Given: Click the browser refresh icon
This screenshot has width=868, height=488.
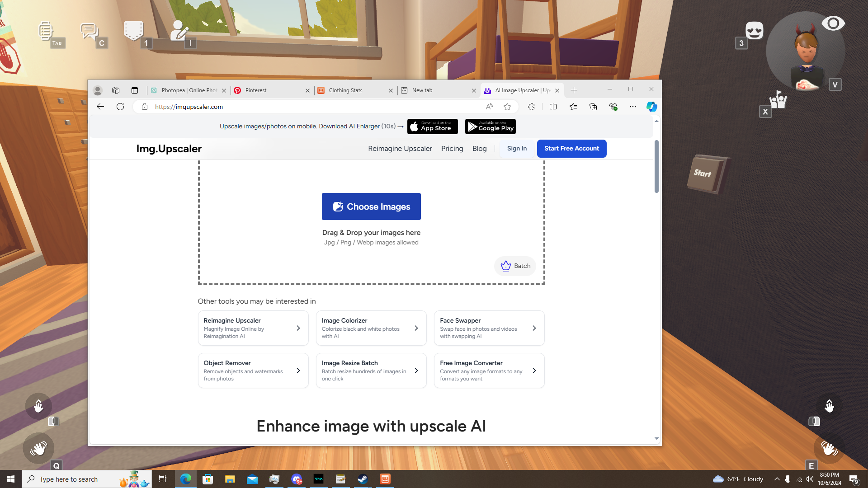Looking at the screenshot, I should pos(120,107).
